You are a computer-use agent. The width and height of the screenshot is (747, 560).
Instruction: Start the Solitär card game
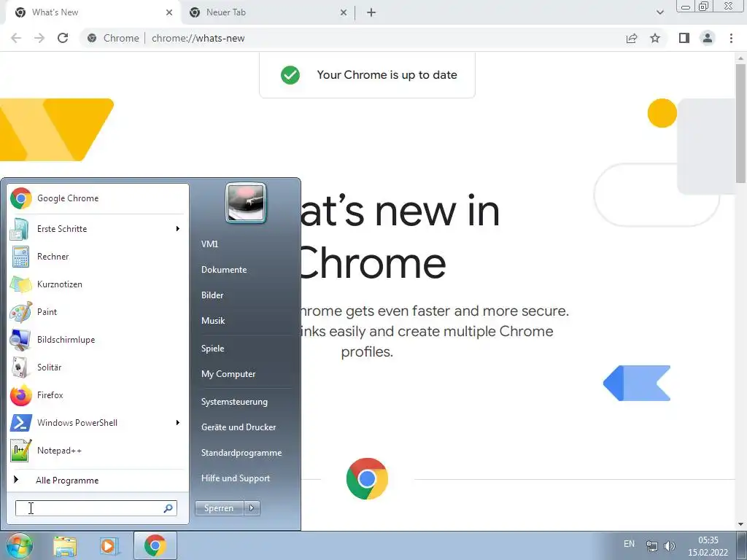97,367
